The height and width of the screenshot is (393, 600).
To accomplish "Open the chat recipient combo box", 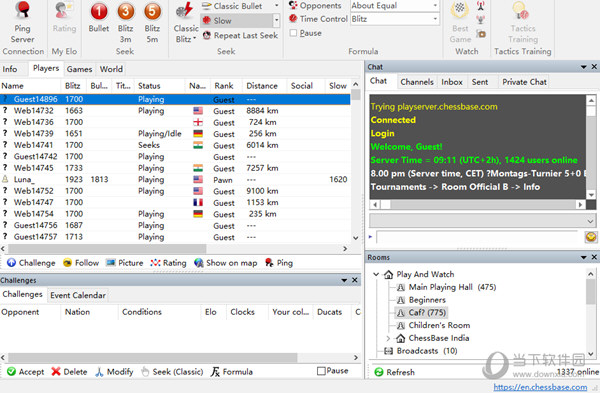I will [x=482, y=221].
